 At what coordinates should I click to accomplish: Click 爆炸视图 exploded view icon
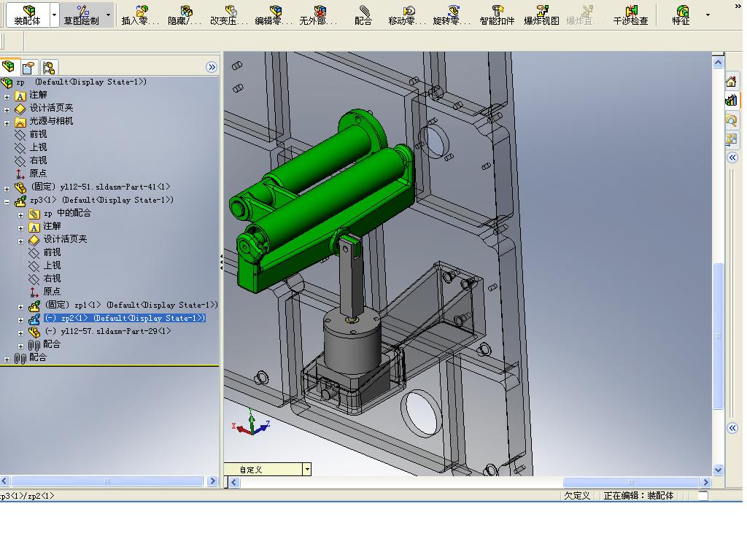pos(542,15)
